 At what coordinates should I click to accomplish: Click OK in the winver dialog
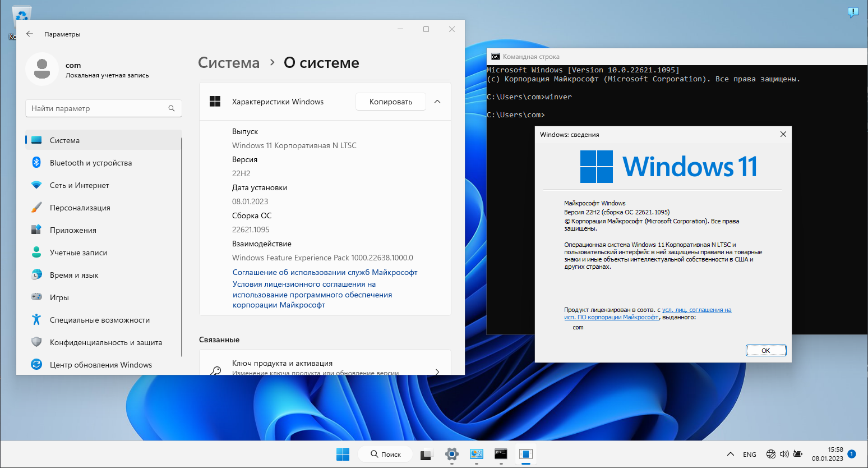click(766, 351)
